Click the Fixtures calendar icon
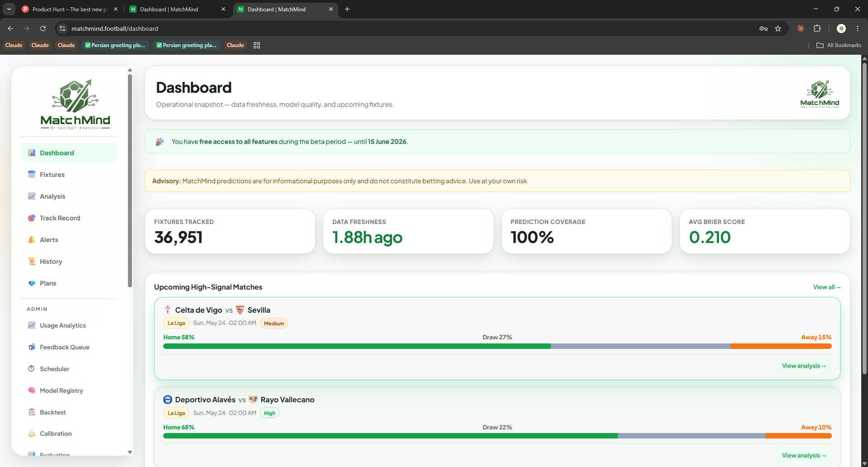Image resolution: width=868 pixels, height=467 pixels. [x=32, y=175]
